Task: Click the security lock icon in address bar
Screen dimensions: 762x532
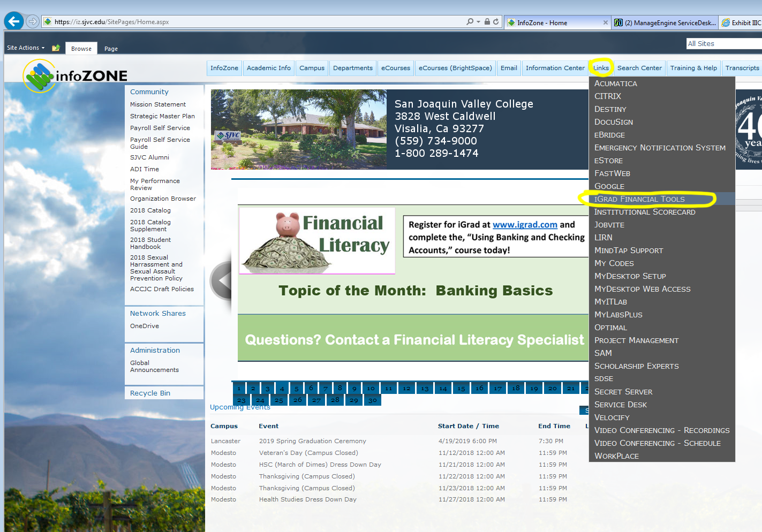Action: (487, 22)
